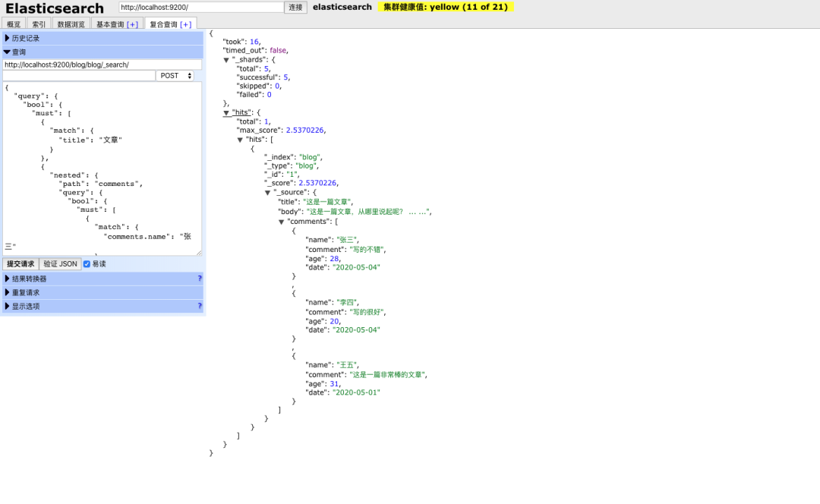Expand the 历史记录 history section
Screen dimensions: 820x504
point(103,38)
